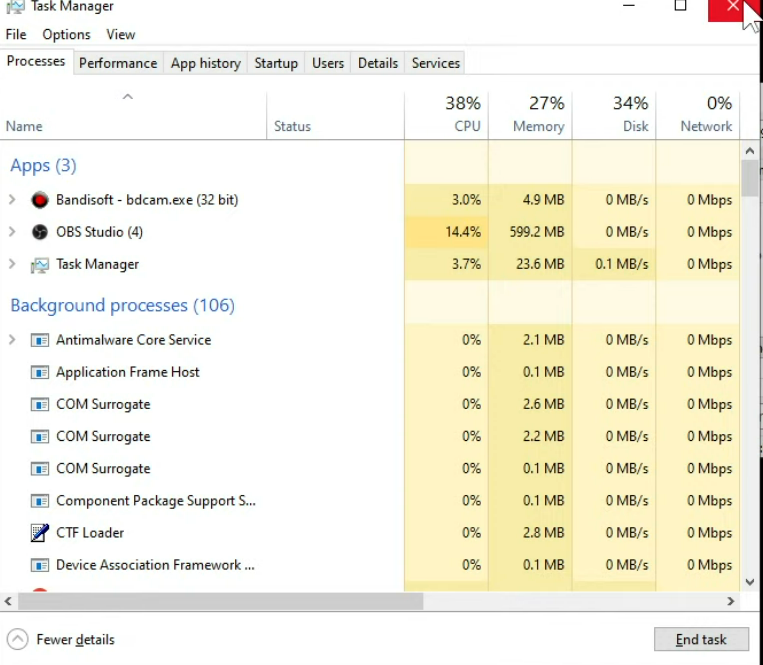Click the Application Frame Host icon
The height and width of the screenshot is (665, 763).
point(40,373)
